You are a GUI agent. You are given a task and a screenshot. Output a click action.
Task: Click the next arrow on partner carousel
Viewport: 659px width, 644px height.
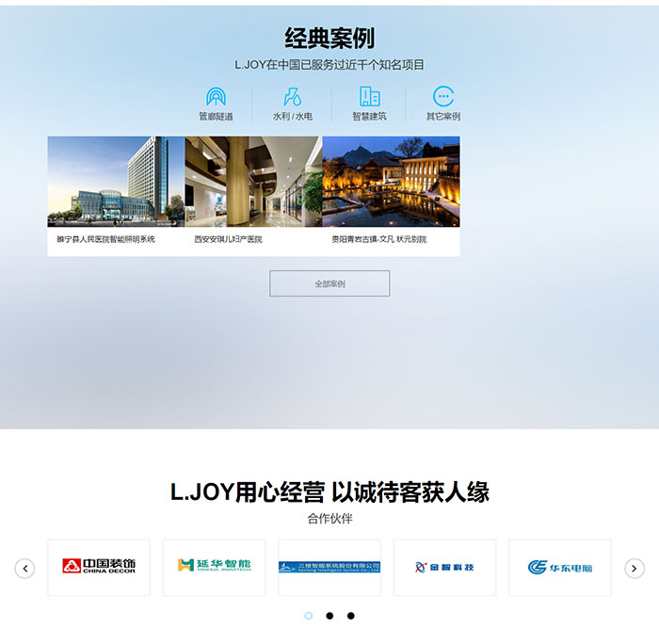(635, 568)
